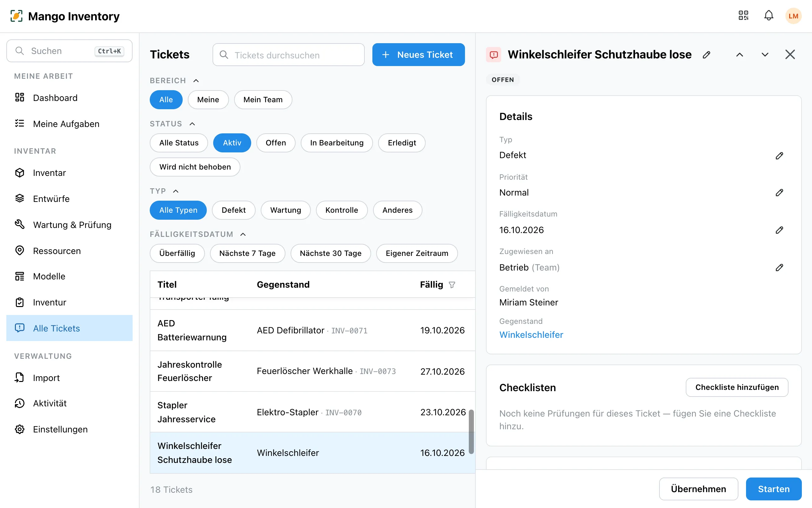
Task: Toggle the In Bearbeitung status filter
Action: [x=337, y=143]
